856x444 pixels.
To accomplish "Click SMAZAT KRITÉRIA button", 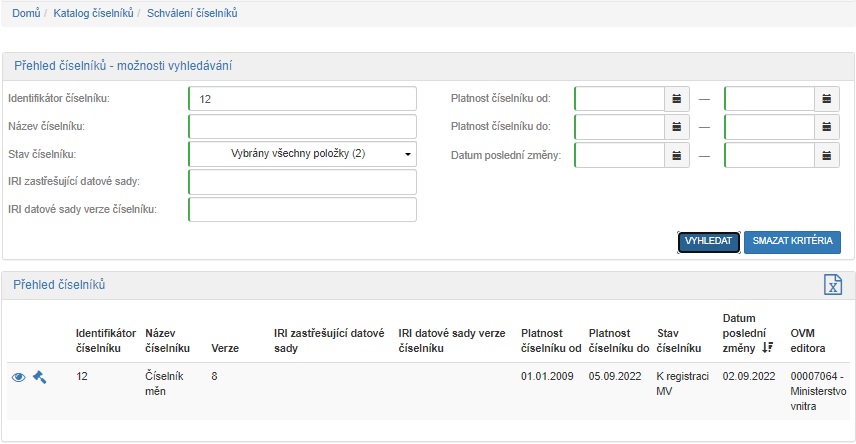I will click(792, 242).
